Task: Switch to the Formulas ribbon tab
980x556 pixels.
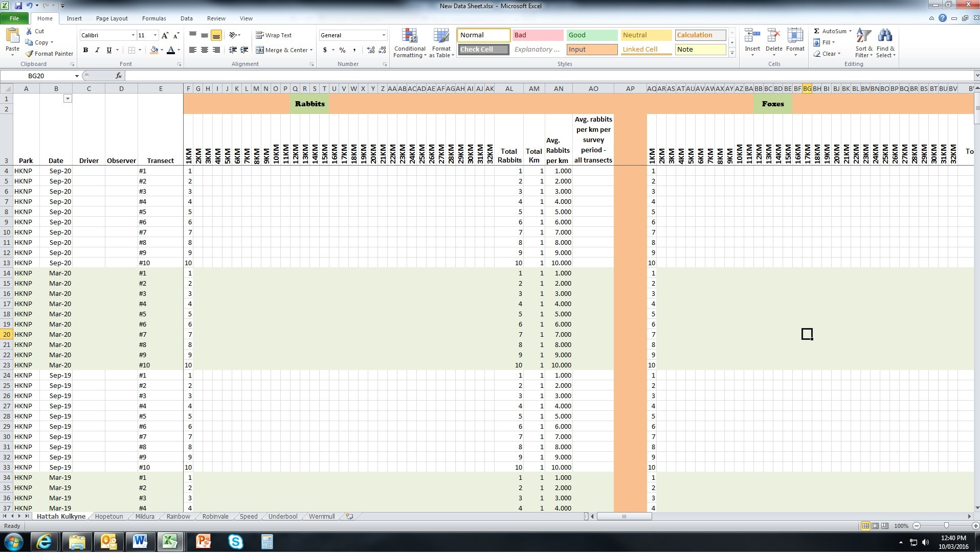Action: click(153, 18)
